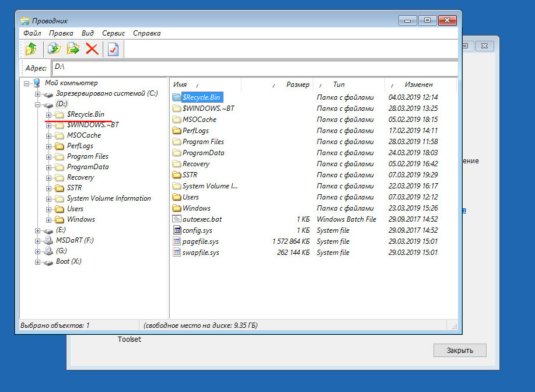Click the Boot (X:) drive icon

[48, 262]
